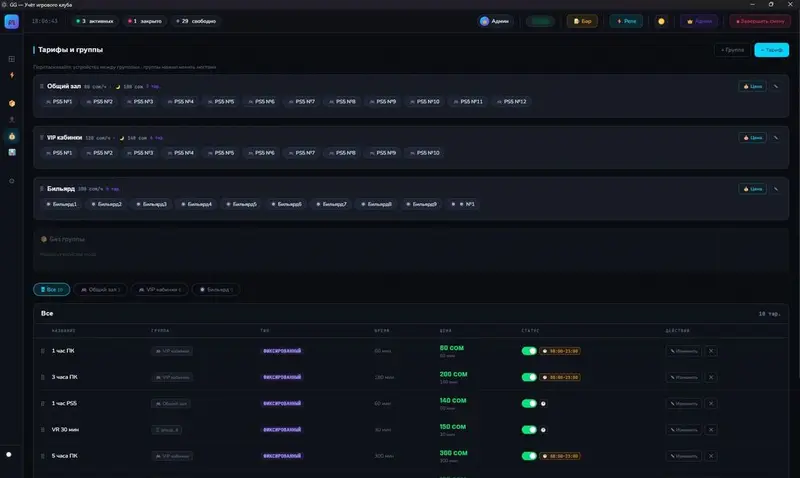This screenshot has height=478, width=800.
Task: Click Изменить for the 1 час PS5 tariff
Action: (684, 404)
